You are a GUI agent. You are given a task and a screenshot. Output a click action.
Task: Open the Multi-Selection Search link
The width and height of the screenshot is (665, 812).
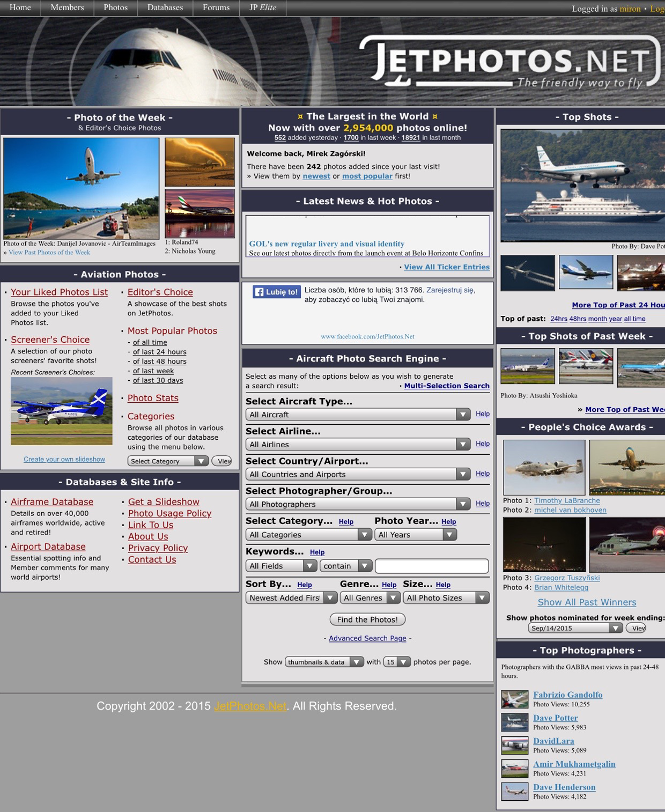pyautogui.click(x=447, y=386)
